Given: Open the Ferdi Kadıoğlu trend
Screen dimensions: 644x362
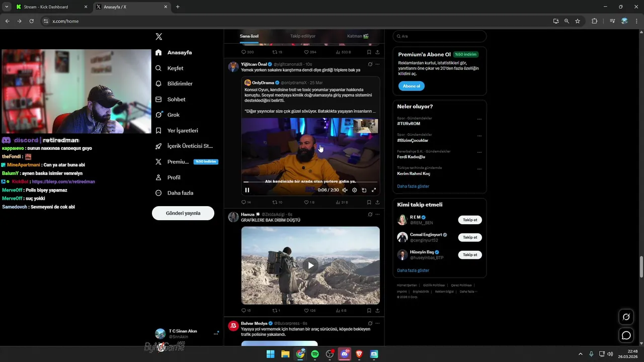Looking at the screenshot, I should click(411, 157).
